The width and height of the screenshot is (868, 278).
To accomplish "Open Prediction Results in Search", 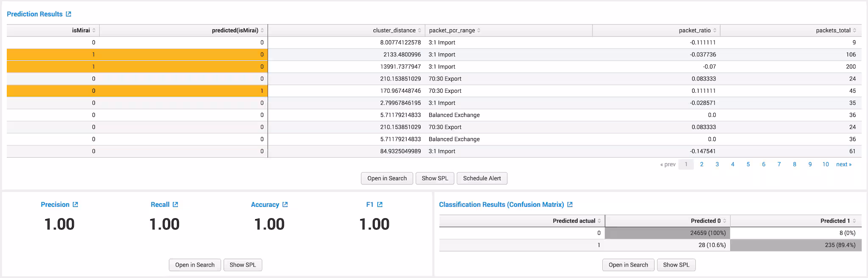I will (387, 178).
